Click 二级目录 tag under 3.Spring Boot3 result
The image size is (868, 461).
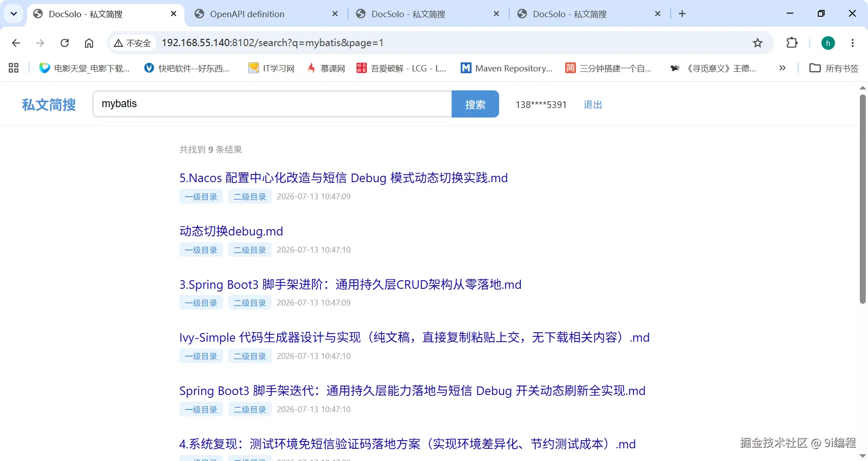click(250, 303)
